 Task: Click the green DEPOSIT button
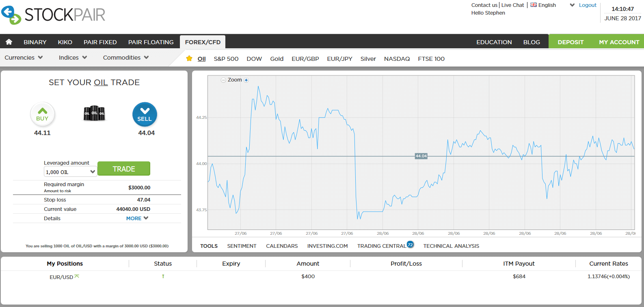571,42
